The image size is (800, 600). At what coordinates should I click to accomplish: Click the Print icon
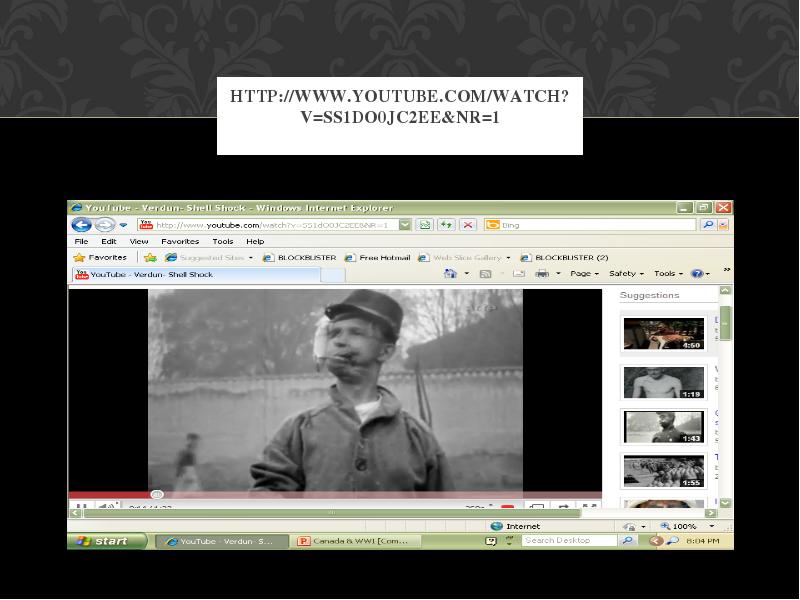[x=542, y=274]
